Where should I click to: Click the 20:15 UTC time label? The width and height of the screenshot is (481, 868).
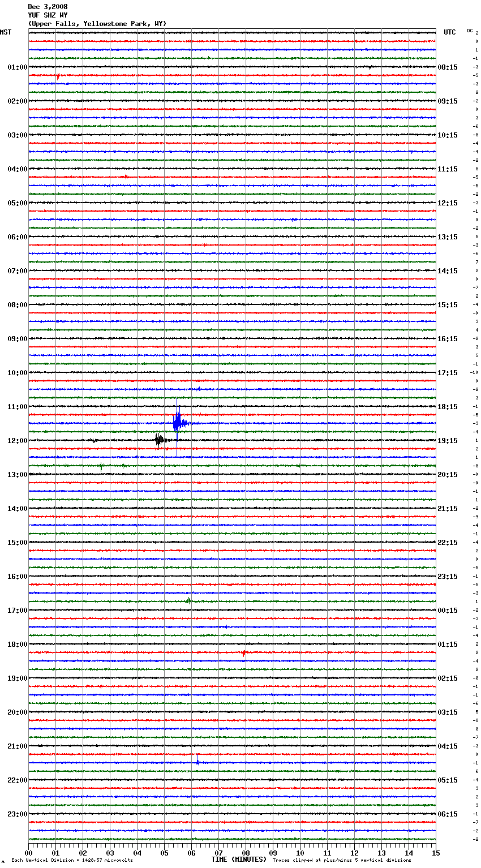pos(448,475)
